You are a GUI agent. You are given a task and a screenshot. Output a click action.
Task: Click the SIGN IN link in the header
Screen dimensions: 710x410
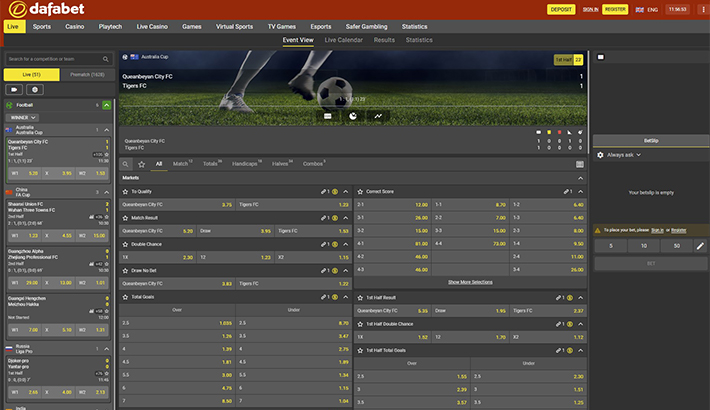(x=590, y=10)
